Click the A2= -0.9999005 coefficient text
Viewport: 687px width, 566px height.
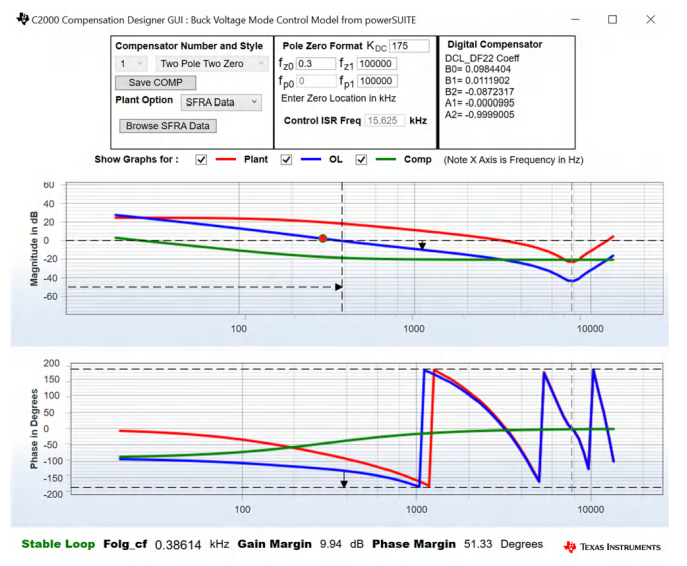point(479,115)
